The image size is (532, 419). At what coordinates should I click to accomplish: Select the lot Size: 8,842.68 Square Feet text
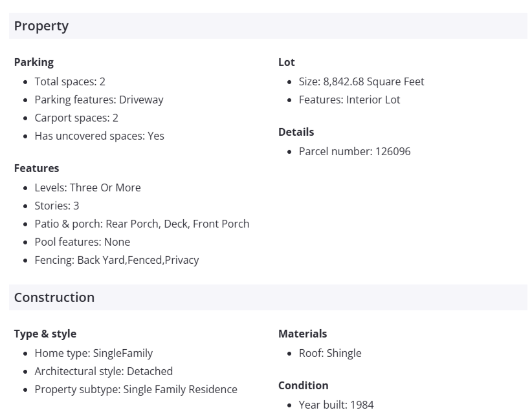tap(361, 81)
